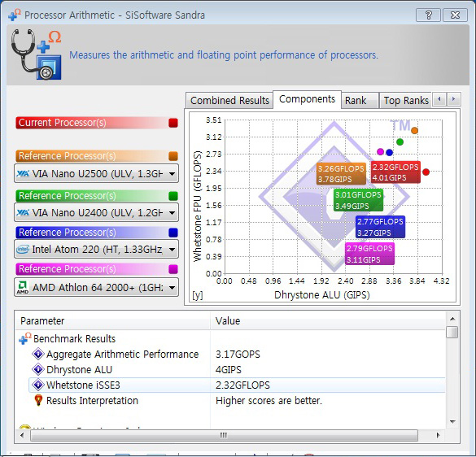476x457 pixels.
Task: Click the magenta Reference Processor color swatch
Action: (x=173, y=269)
